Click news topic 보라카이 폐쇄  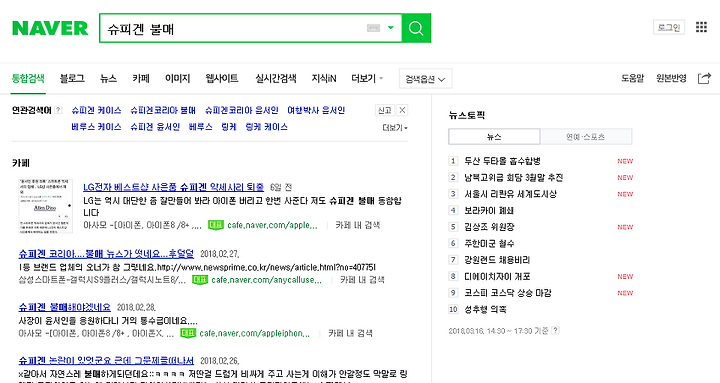(489, 211)
